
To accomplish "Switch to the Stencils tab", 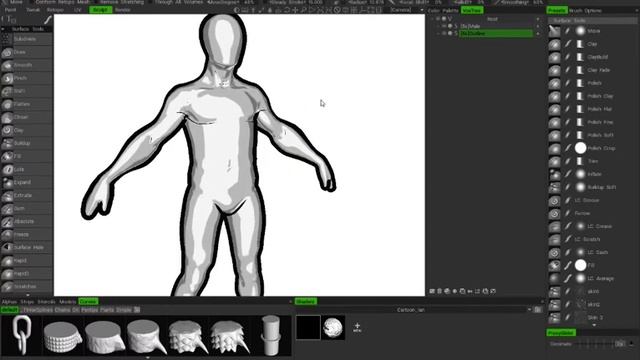I will point(46,302).
